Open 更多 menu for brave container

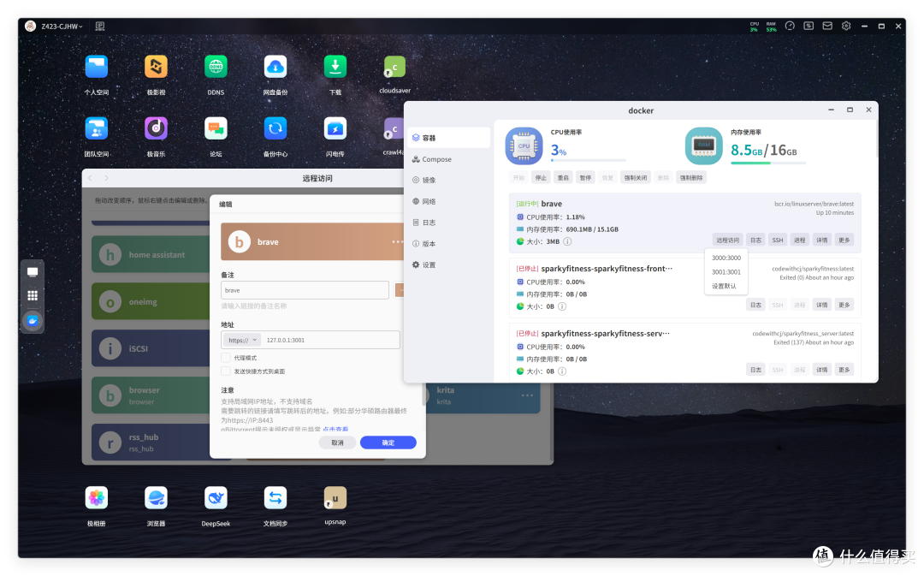(844, 240)
